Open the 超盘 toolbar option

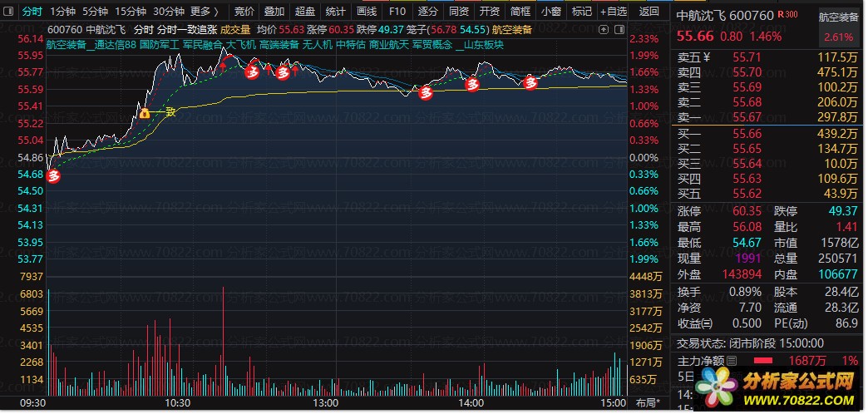[305, 11]
